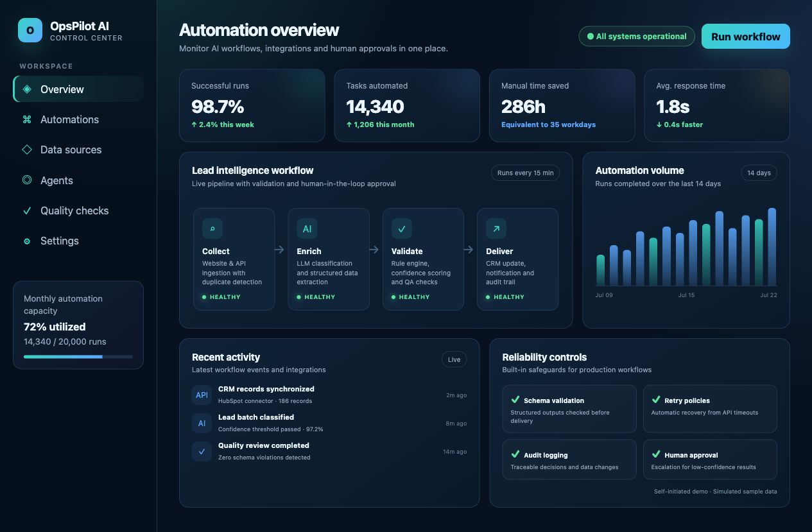Click the Retry policies checkmark

(x=656, y=400)
